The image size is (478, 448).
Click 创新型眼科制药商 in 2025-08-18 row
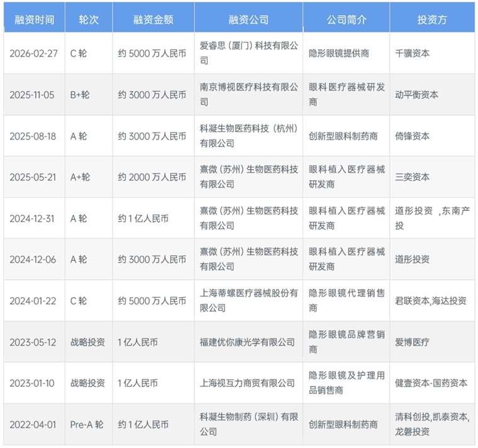(x=343, y=136)
